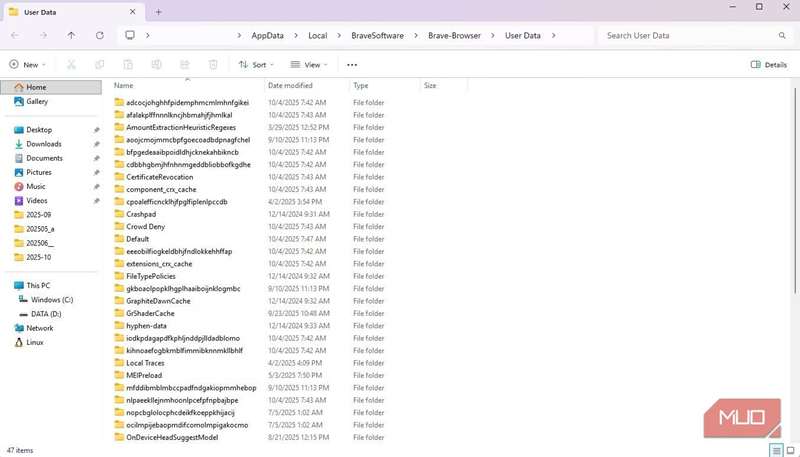Open a new tab with plus

(x=158, y=11)
